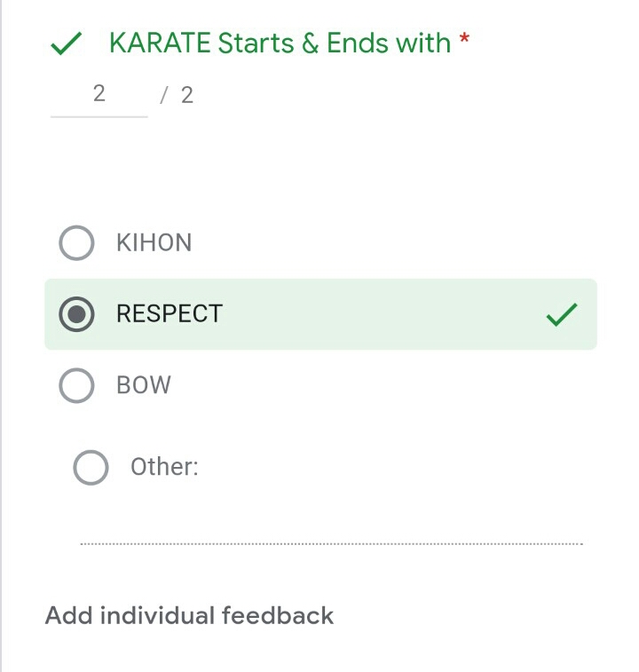Click the red required asterisk

coord(463,42)
